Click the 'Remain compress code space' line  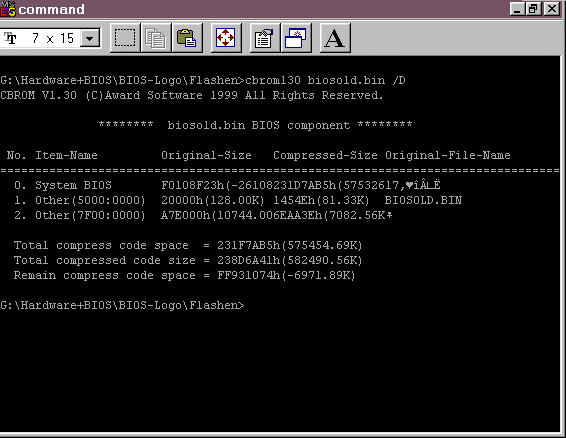tap(184, 276)
